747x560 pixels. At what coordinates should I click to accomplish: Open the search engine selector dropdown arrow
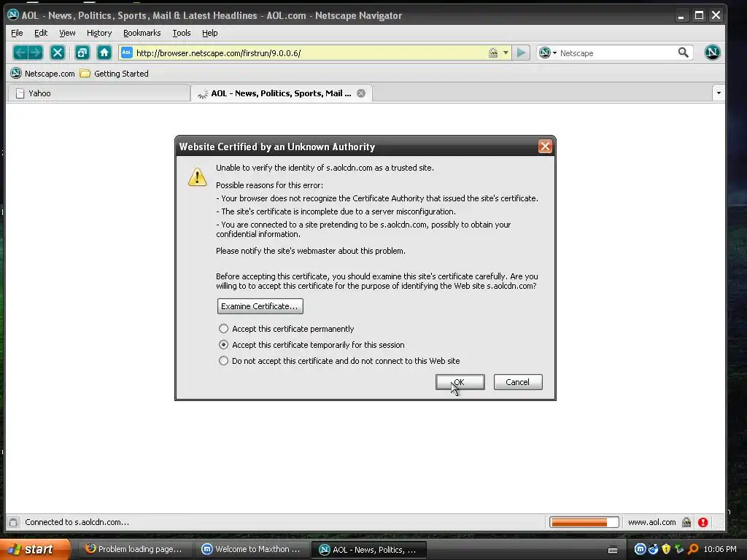pyautogui.click(x=554, y=52)
